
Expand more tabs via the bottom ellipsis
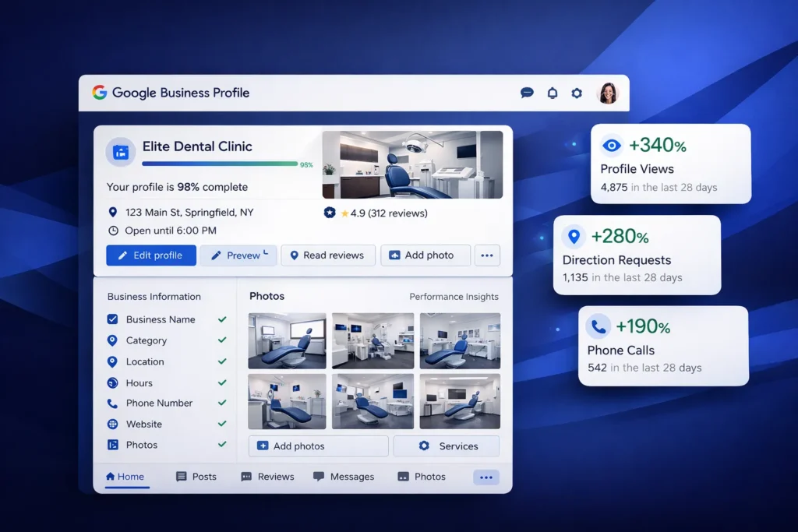[485, 476]
